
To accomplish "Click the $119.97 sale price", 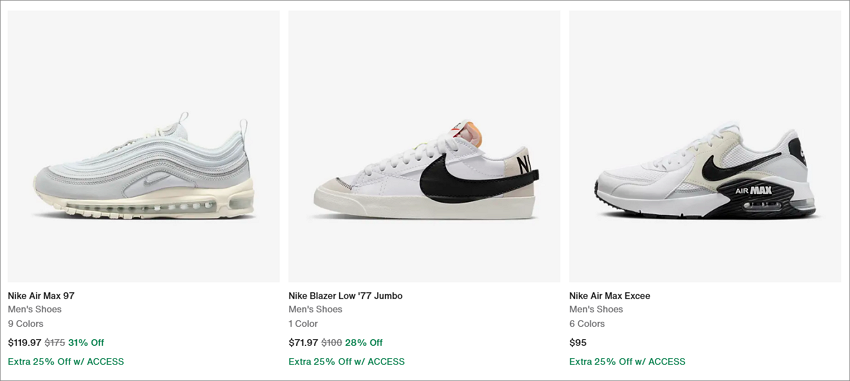I will 24,343.
